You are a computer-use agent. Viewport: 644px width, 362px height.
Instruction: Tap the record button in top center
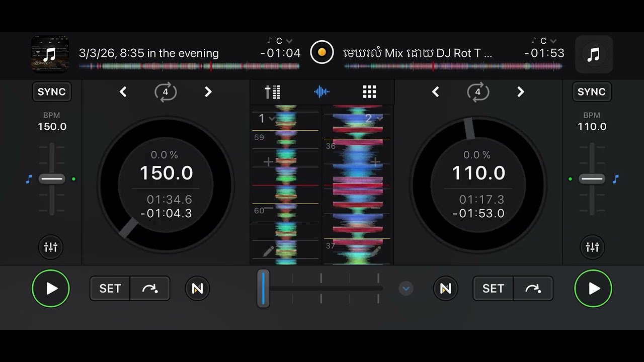322,52
